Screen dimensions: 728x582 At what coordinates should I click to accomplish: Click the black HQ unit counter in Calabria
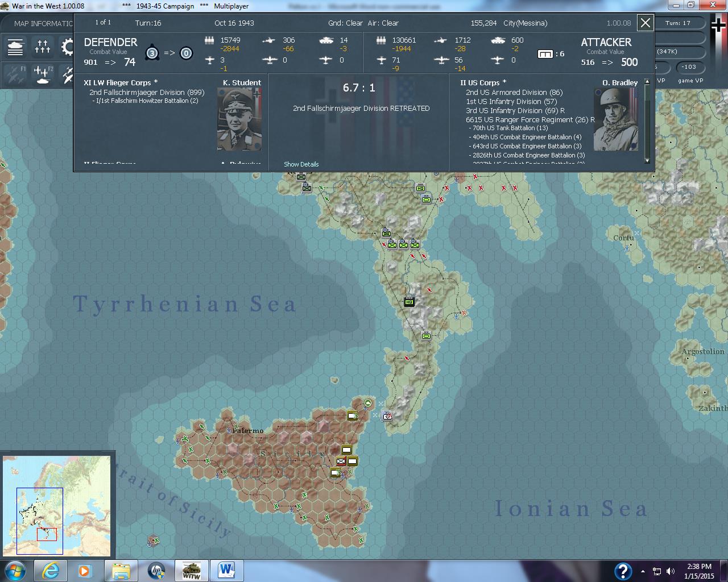409,302
